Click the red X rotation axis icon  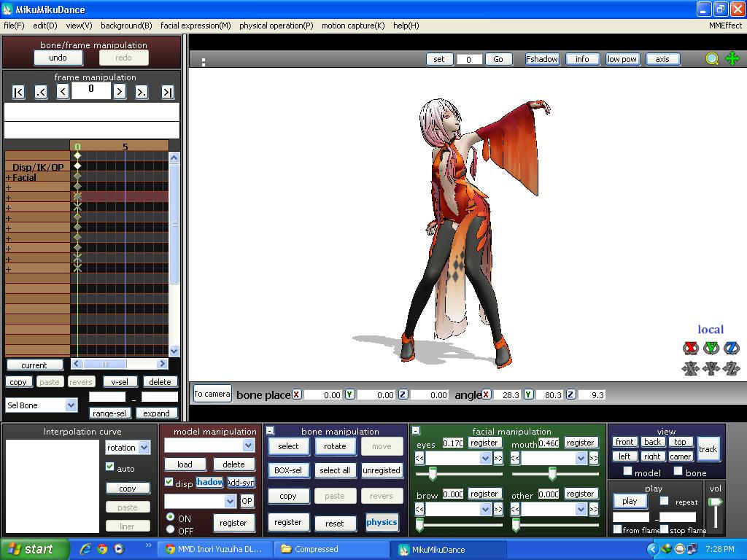(x=691, y=348)
